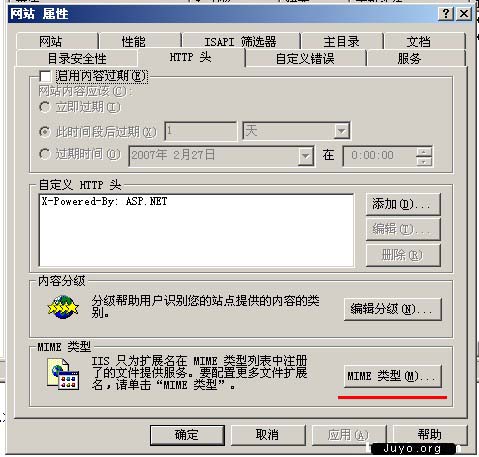This screenshot has width=479, height=457.
Task: Expand the 2007年 2月27日 date picker
Action: [x=305, y=156]
